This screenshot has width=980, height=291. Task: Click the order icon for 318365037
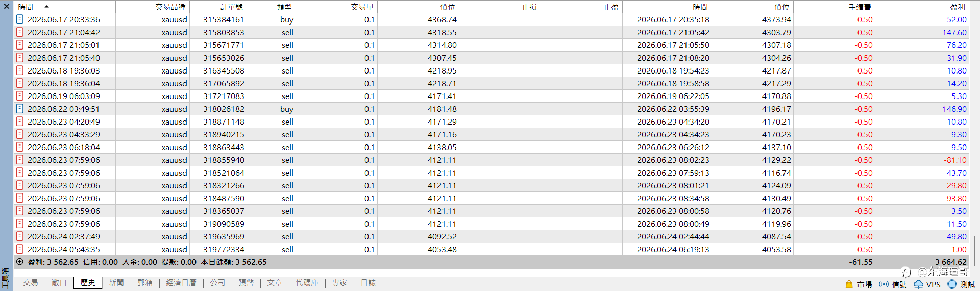(x=19, y=211)
